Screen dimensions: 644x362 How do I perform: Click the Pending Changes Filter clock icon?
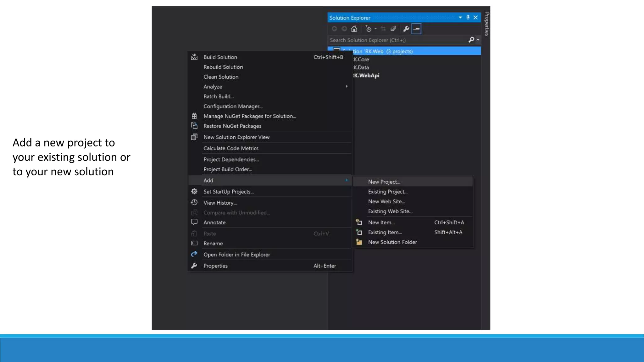(x=368, y=29)
